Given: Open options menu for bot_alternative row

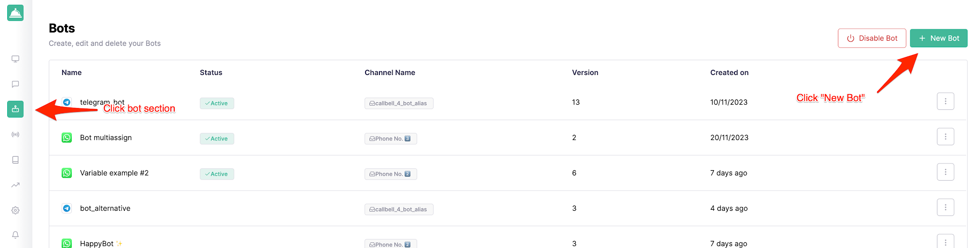Looking at the screenshot, I should click(x=945, y=207).
